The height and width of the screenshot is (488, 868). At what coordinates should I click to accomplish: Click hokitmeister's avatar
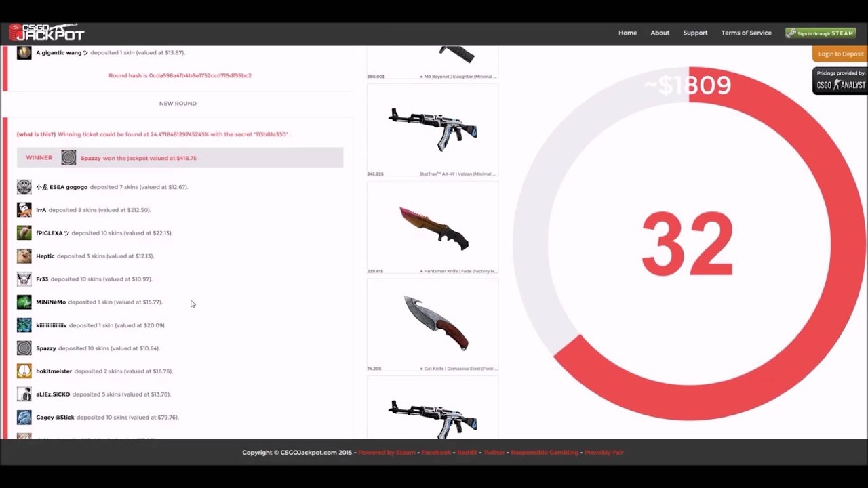click(24, 371)
